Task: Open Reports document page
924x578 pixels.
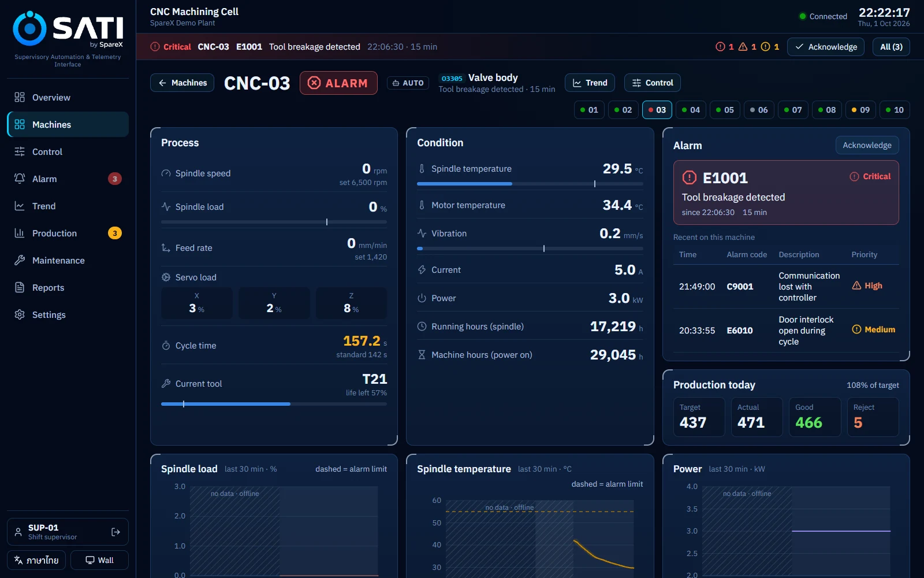Action: click(x=68, y=287)
